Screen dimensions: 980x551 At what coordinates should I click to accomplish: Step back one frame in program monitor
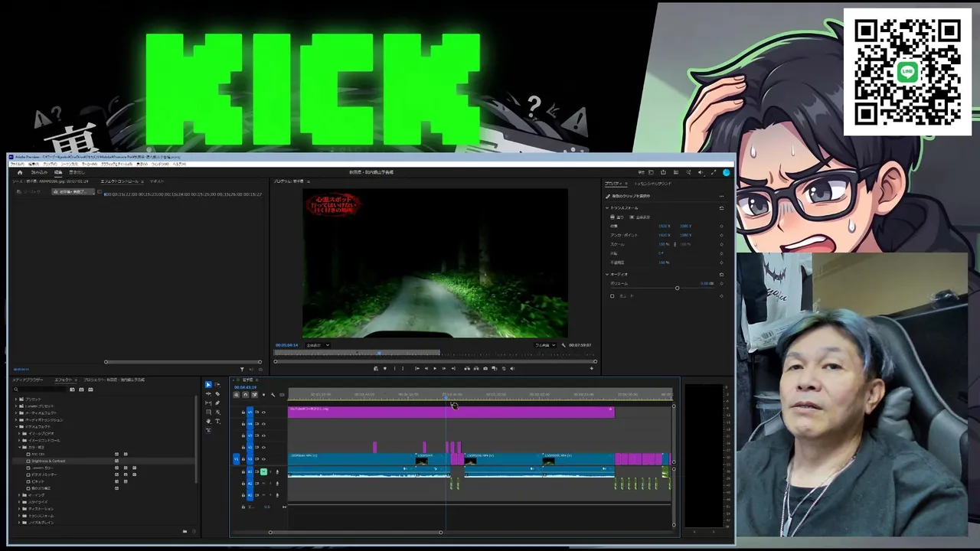click(426, 368)
